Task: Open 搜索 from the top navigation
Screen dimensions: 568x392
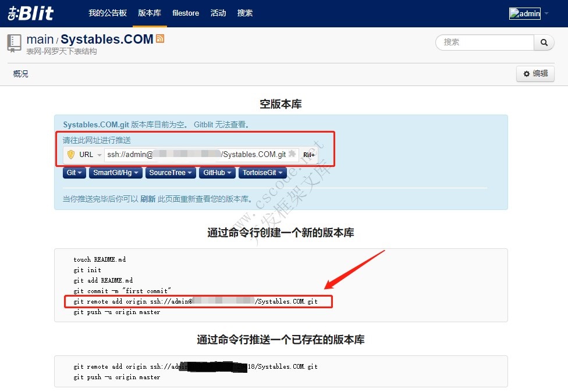Action: (245, 13)
